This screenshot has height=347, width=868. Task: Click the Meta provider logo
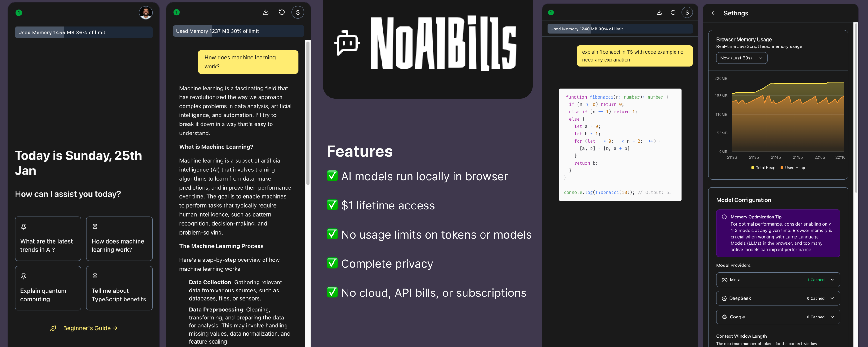724,280
